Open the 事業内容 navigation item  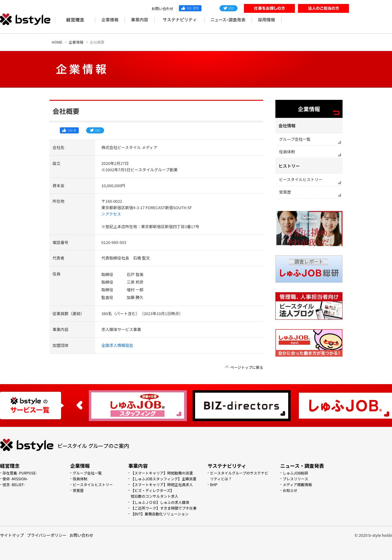pos(140,20)
